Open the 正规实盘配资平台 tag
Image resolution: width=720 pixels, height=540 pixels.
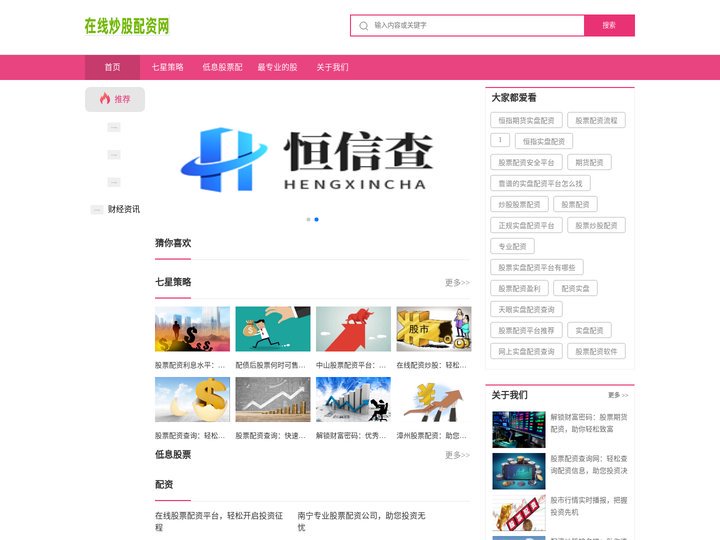pos(526,225)
